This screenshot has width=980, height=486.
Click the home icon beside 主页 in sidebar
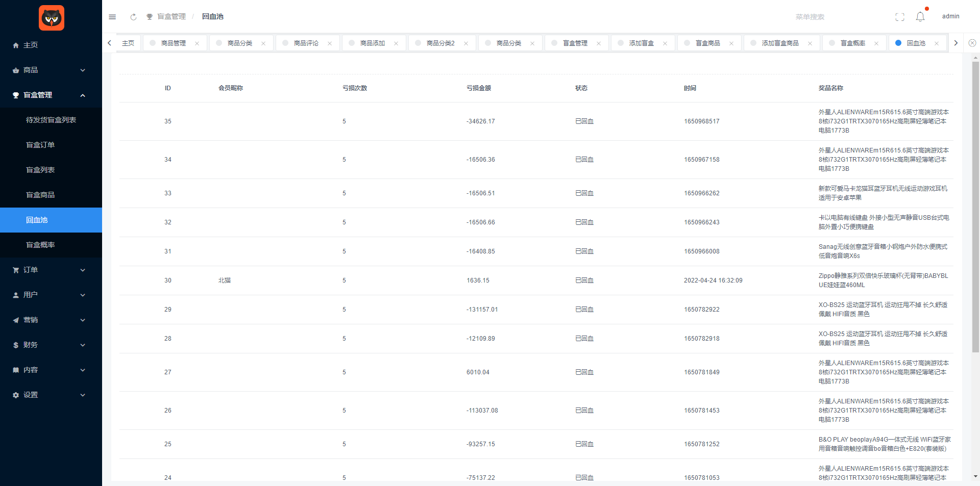16,45
